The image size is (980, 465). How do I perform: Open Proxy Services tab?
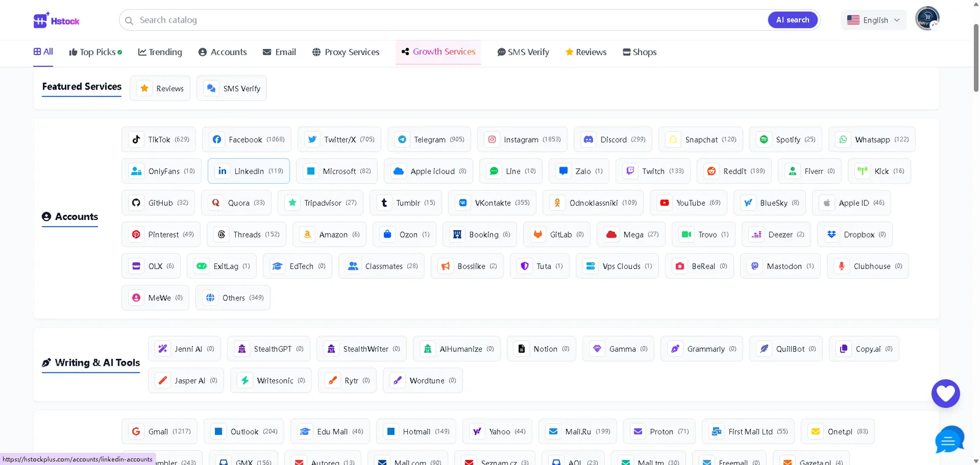coord(345,52)
